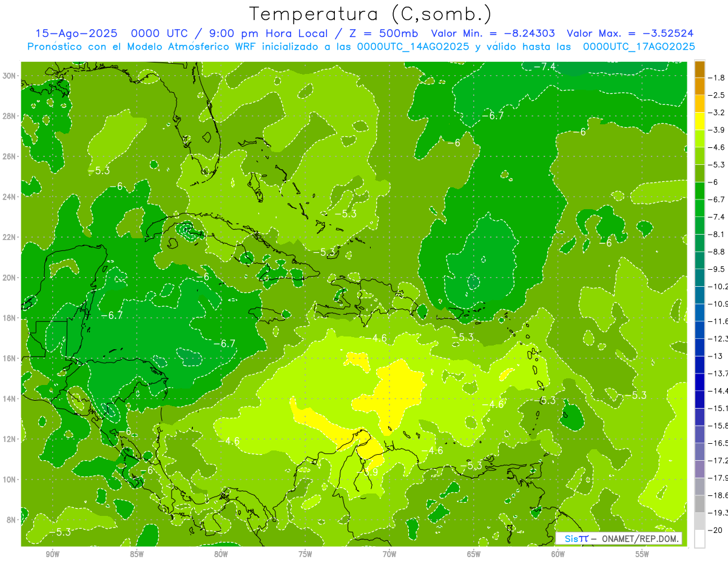Click the 90W longitude axis label
The height and width of the screenshot is (562, 728).
[52, 554]
